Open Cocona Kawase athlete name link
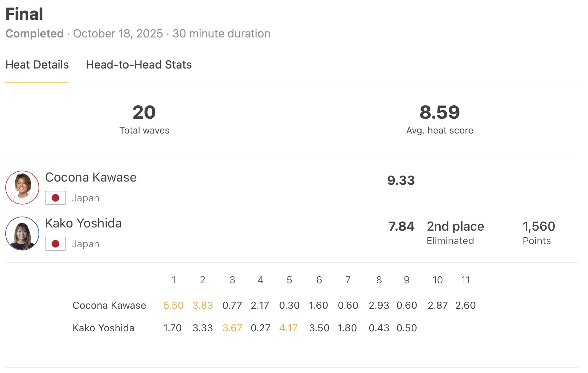The width and height of the screenshot is (588, 373). coord(91,177)
